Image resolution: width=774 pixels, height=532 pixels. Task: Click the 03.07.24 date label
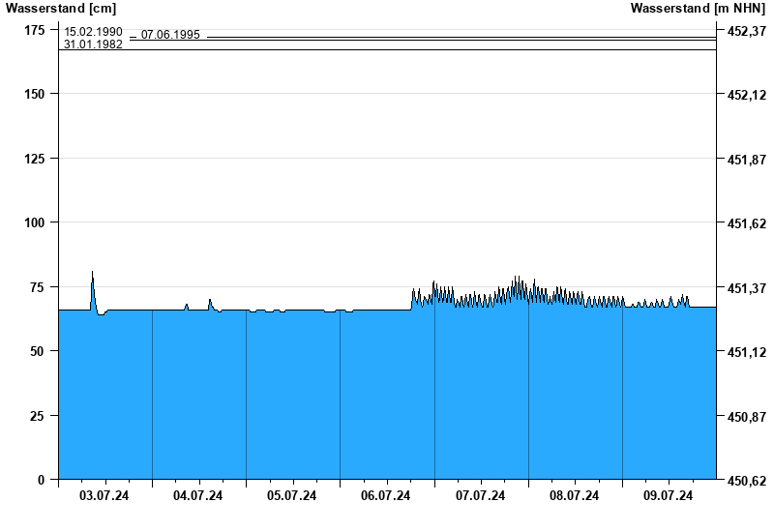(104, 496)
